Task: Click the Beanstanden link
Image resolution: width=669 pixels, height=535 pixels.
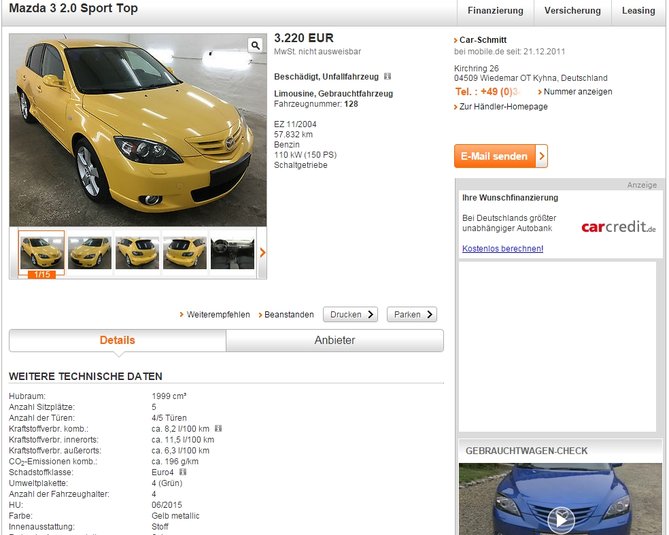Action: (289, 314)
